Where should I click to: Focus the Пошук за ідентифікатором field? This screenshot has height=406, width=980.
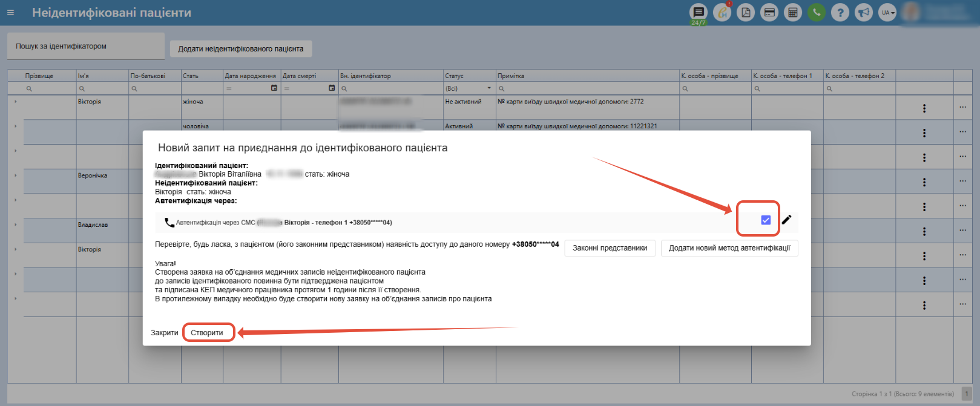click(x=85, y=46)
